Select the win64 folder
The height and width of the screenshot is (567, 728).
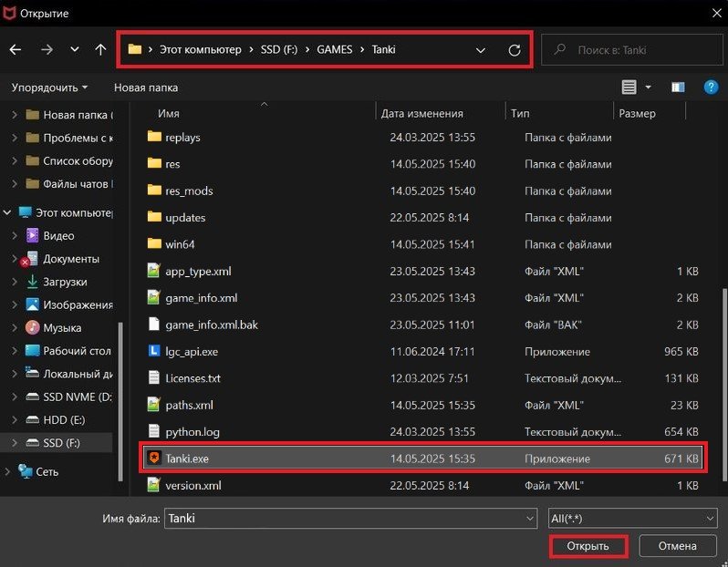(x=421, y=244)
